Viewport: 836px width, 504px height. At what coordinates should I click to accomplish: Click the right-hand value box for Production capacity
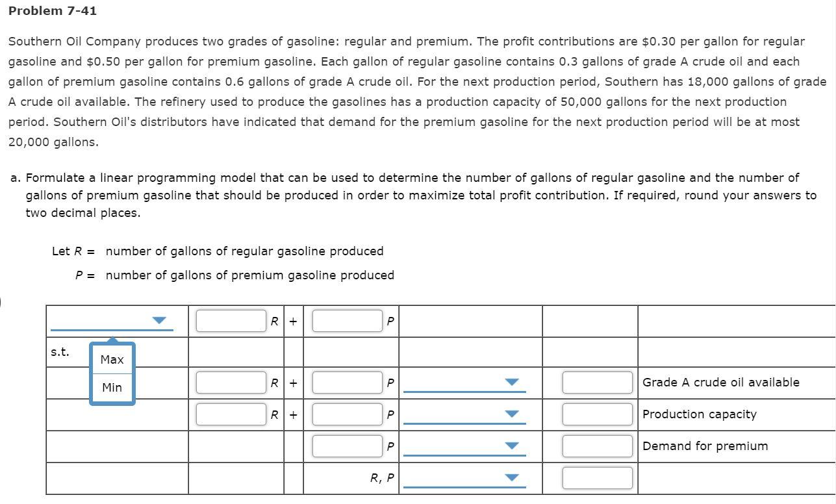[x=597, y=414]
